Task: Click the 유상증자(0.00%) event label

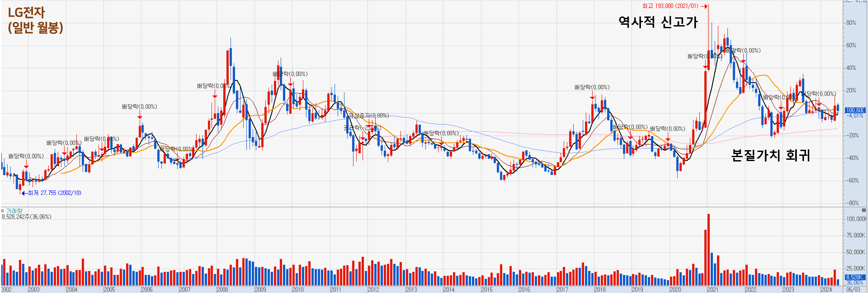Action: pyautogui.click(x=369, y=115)
